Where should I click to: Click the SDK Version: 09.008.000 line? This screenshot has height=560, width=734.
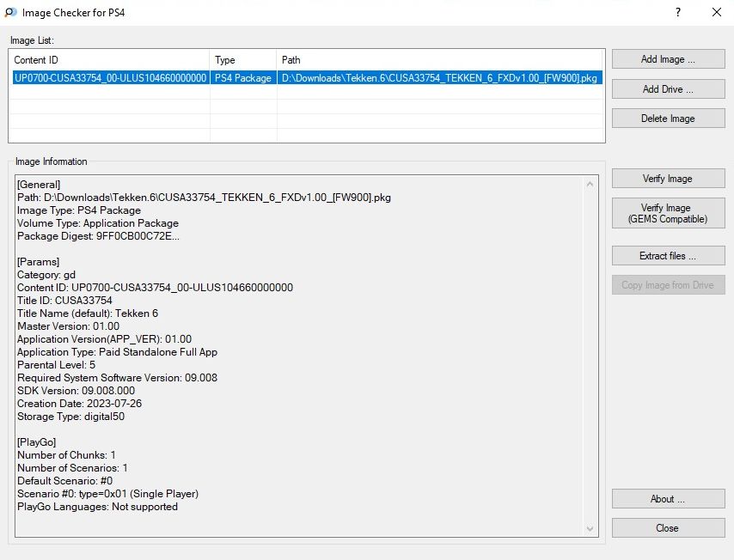coord(76,390)
